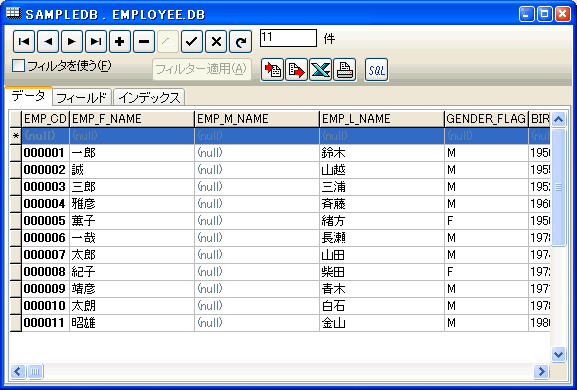Select the cell 000004

click(45, 204)
